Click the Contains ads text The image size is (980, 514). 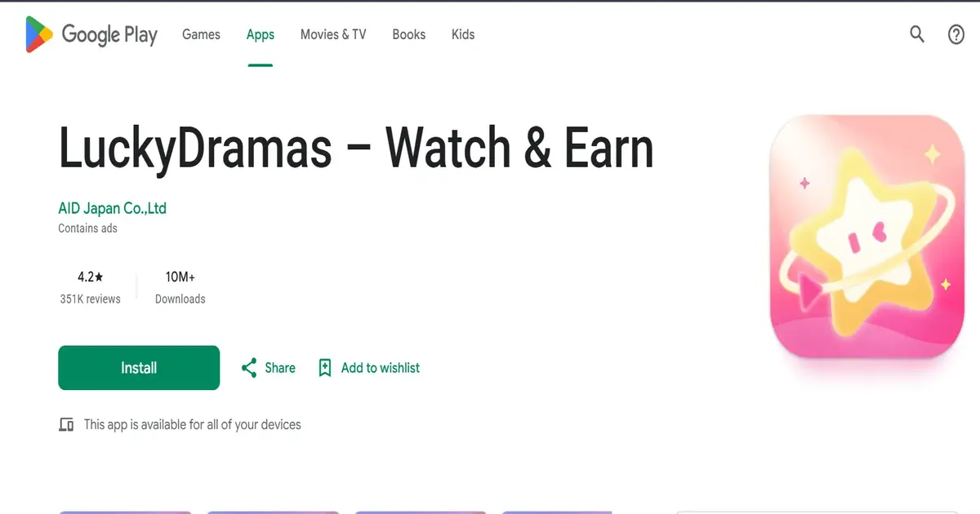point(87,228)
